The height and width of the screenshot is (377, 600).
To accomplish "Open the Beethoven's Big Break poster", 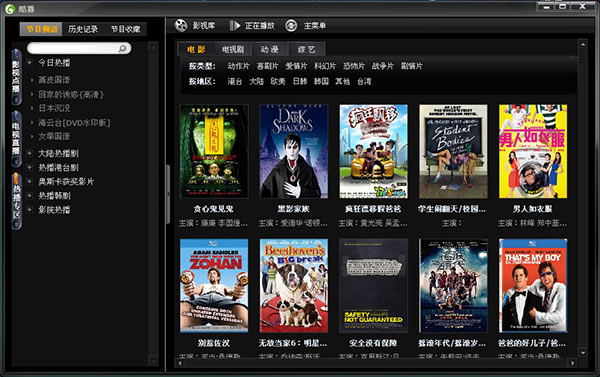I will click(x=293, y=286).
